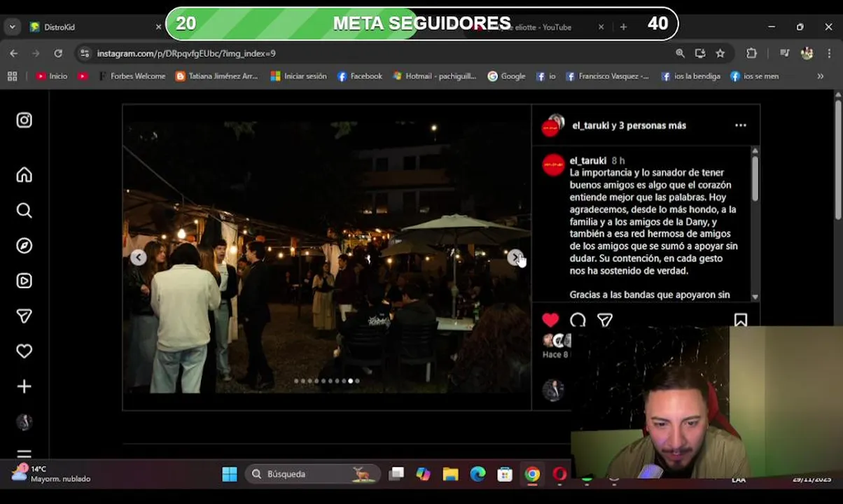Bookmark this page with star icon
Screen dimensions: 843x504
point(720,53)
